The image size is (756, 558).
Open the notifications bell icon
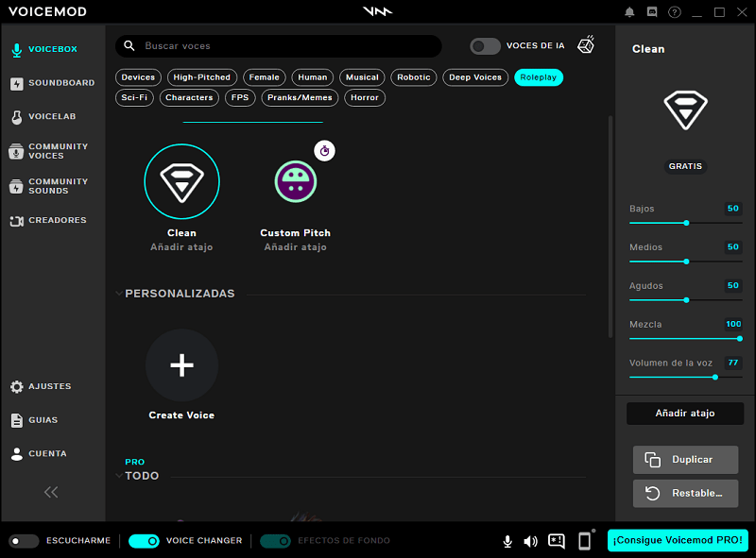pos(629,12)
